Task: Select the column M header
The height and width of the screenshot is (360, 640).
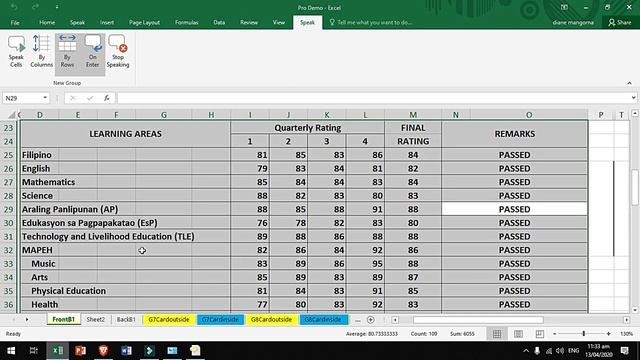Action: point(413,115)
